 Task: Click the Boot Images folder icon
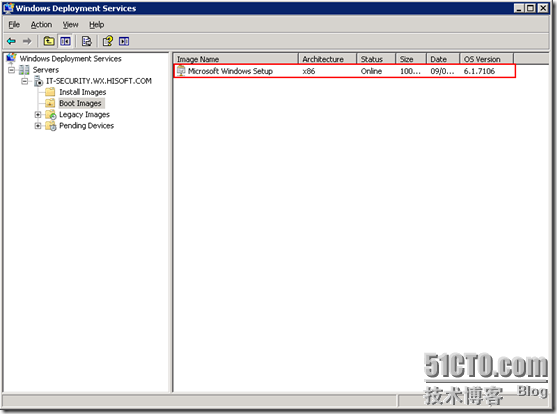[x=50, y=103]
